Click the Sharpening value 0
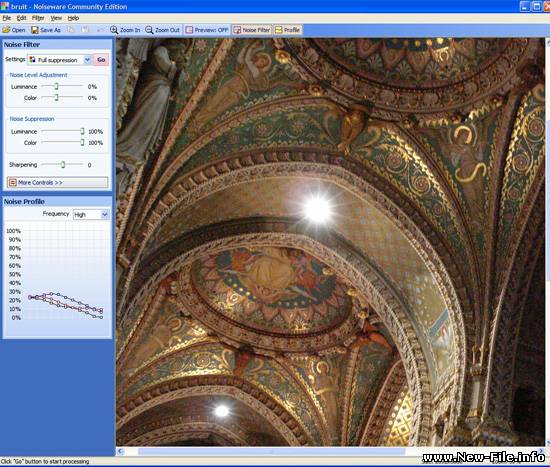 89,165
